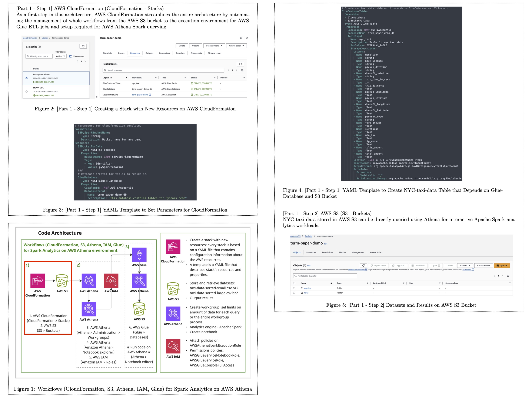Click the GlueCustomerTable Logical ID cell

click(x=111, y=83)
